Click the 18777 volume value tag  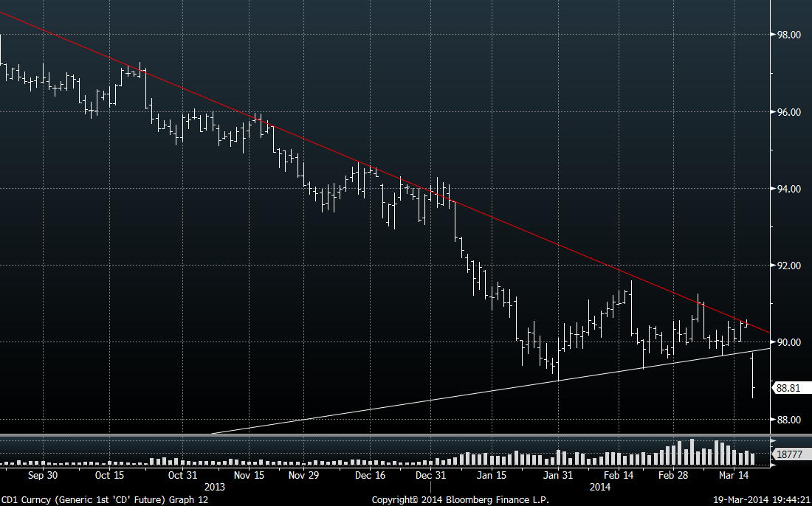790,455
